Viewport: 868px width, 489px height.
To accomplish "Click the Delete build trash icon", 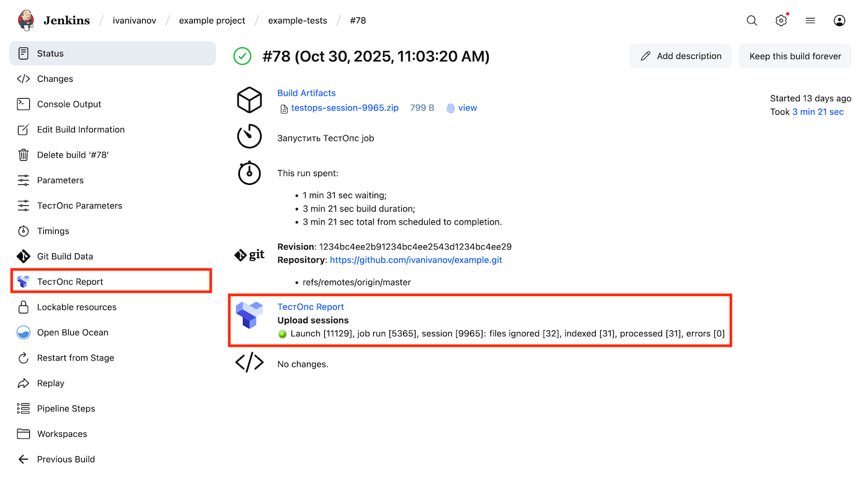I will point(24,155).
